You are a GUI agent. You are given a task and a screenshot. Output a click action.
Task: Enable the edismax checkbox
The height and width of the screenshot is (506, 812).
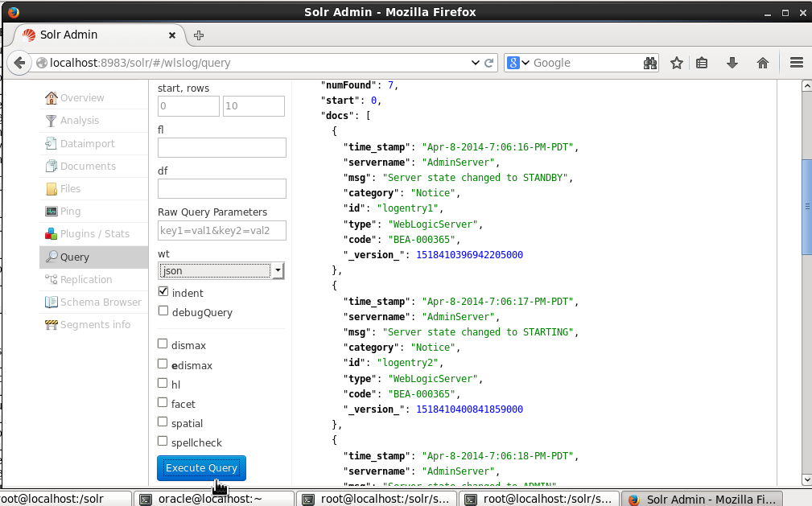point(163,364)
